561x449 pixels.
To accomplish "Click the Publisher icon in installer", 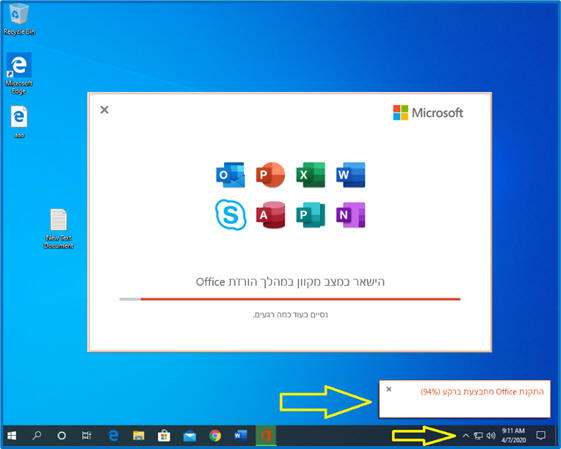I will (311, 215).
